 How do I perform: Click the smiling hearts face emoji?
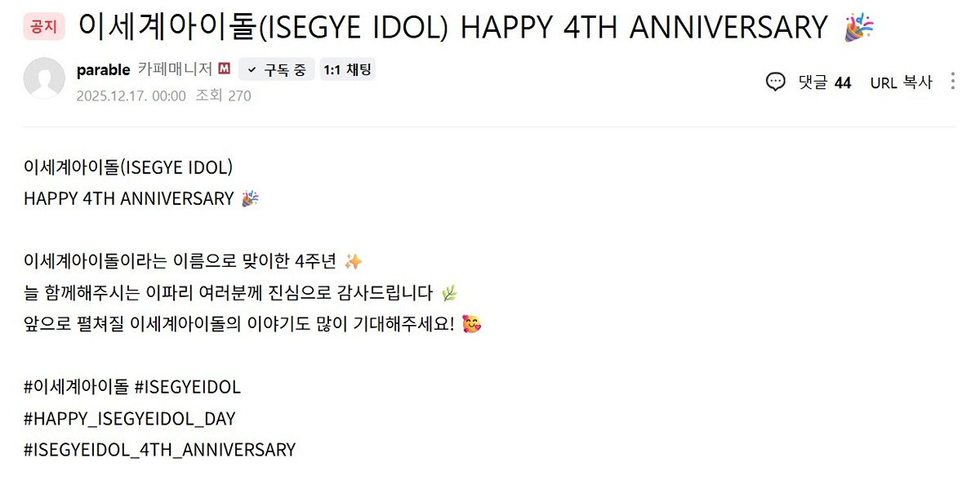pos(471,323)
